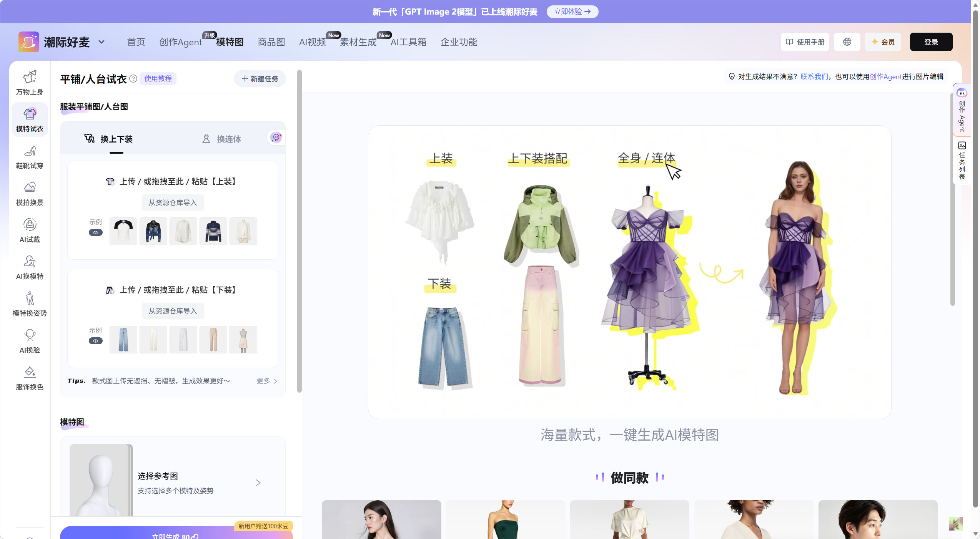Click the 登录 login button
The image size is (980, 539).
931,42
